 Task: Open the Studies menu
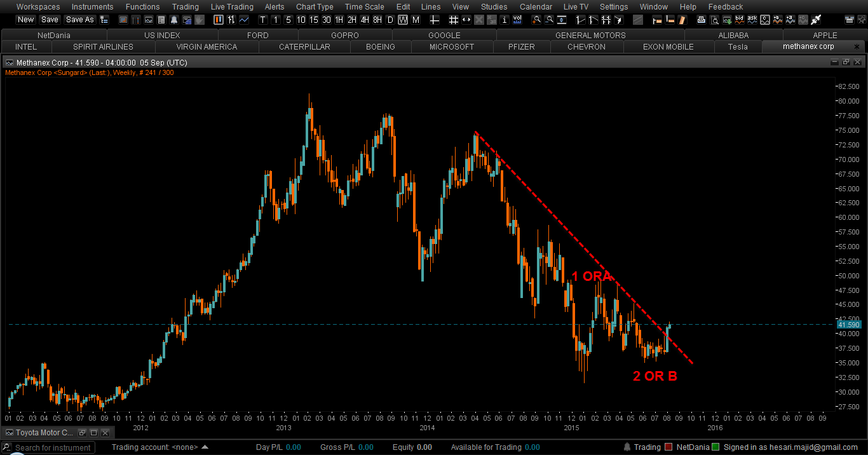[x=494, y=7]
